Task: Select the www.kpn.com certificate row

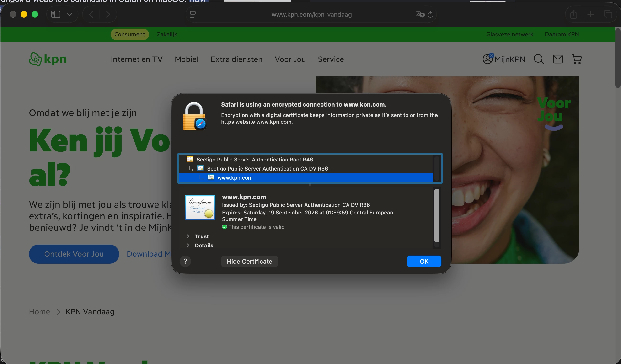Action: coord(235,178)
